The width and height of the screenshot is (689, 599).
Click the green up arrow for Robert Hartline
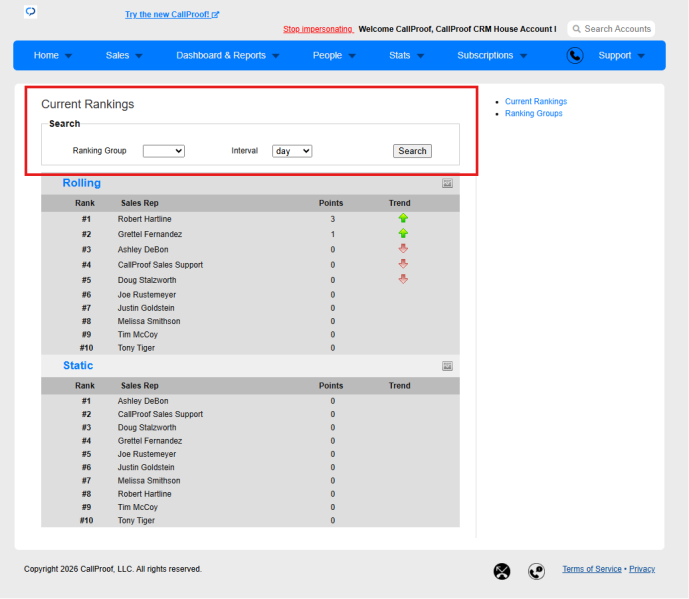pyautogui.click(x=403, y=218)
